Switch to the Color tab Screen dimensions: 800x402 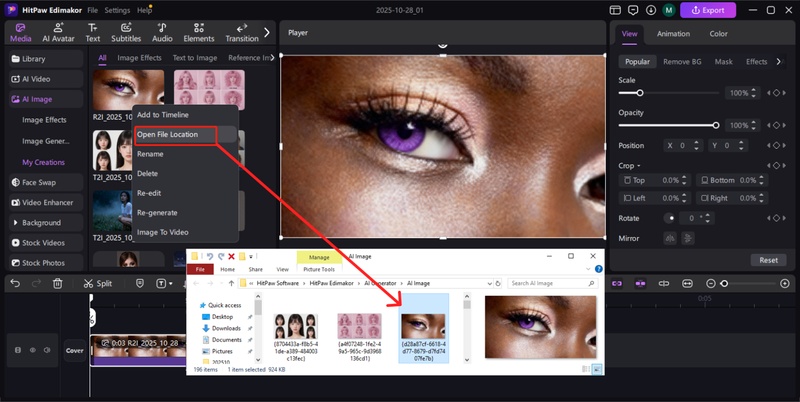718,34
